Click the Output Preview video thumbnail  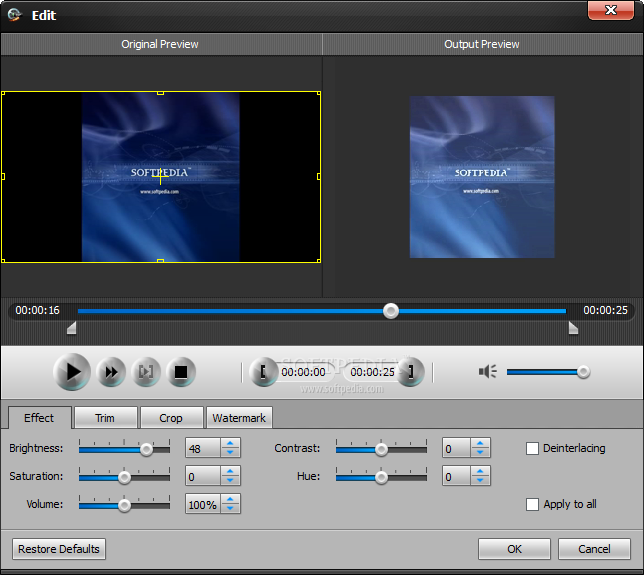click(482, 177)
